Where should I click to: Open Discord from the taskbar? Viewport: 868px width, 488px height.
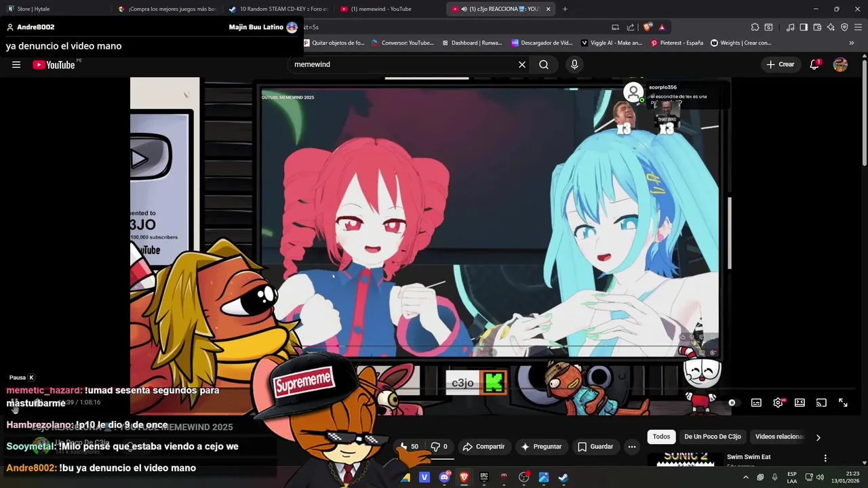pyautogui.click(x=444, y=477)
